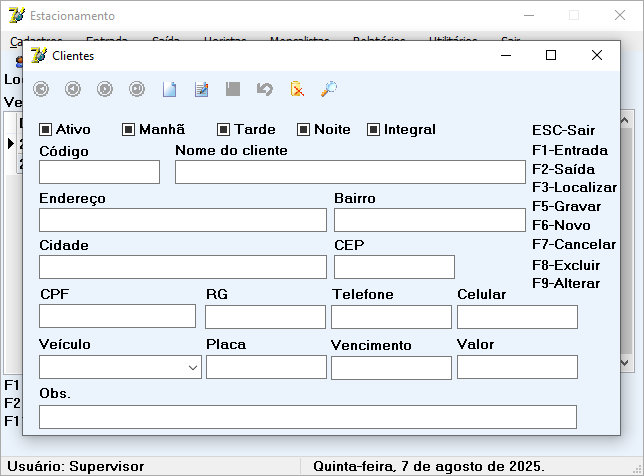The image size is (644, 476).
Task: Go to previous client record icon
Action: 73,89
